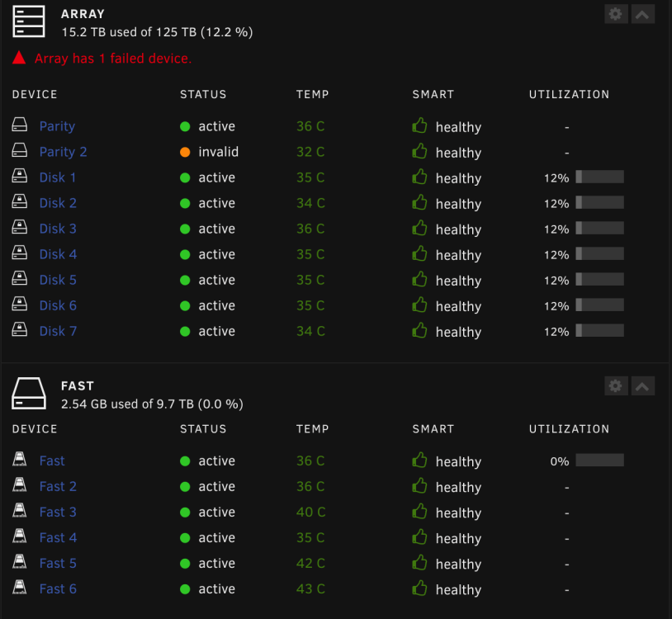Click the SSD icon beside Fast 6
The height and width of the screenshot is (619, 672).
[x=19, y=587]
